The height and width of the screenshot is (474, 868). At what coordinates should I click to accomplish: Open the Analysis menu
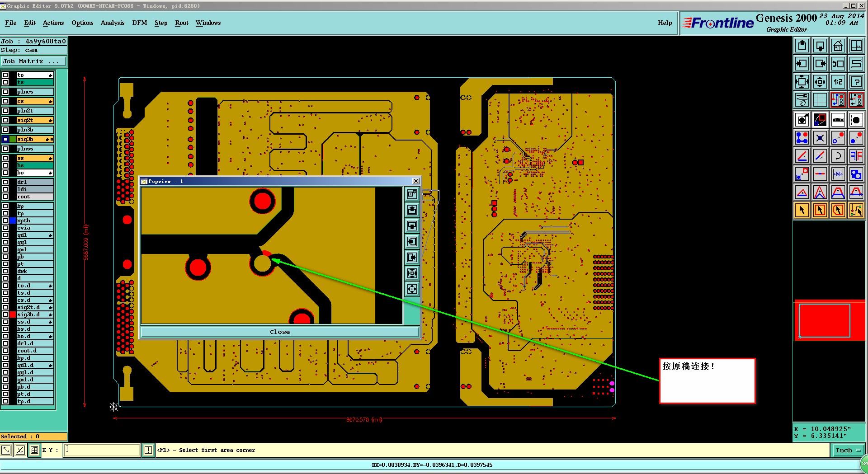113,23
